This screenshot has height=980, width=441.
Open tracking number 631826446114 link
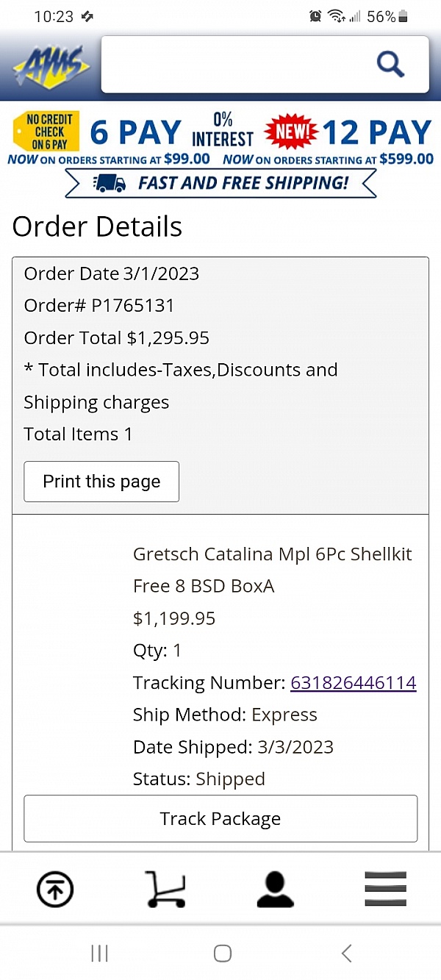[x=354, y=683]
